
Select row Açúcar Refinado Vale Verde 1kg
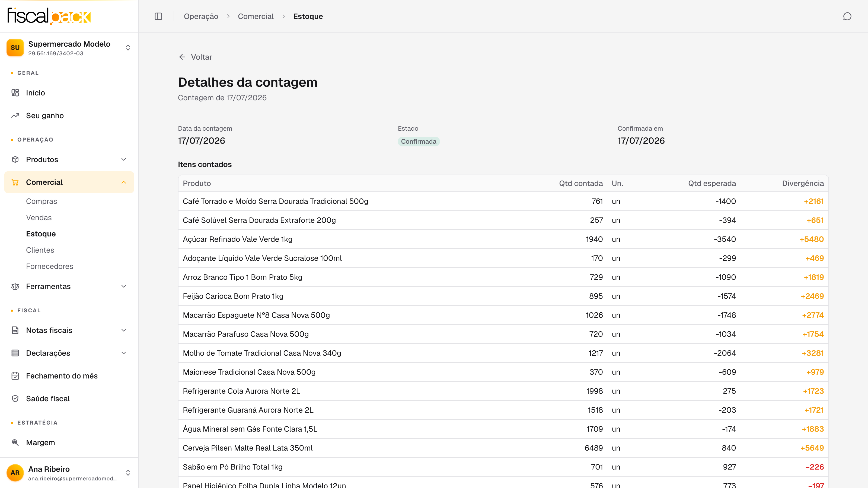click(x=503, y=239)
